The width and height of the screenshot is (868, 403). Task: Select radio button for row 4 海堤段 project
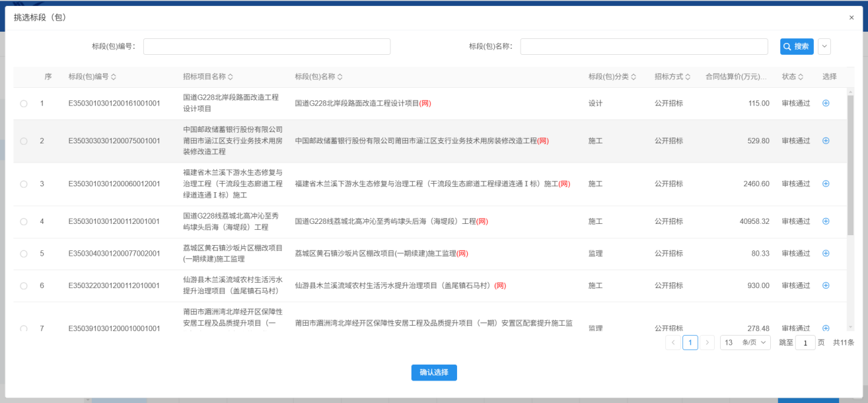(24, 221)
